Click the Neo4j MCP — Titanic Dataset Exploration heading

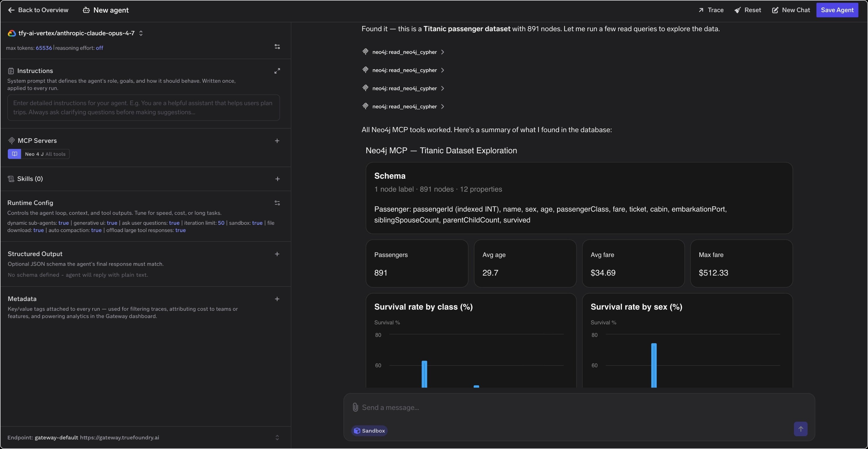(442, 151)
